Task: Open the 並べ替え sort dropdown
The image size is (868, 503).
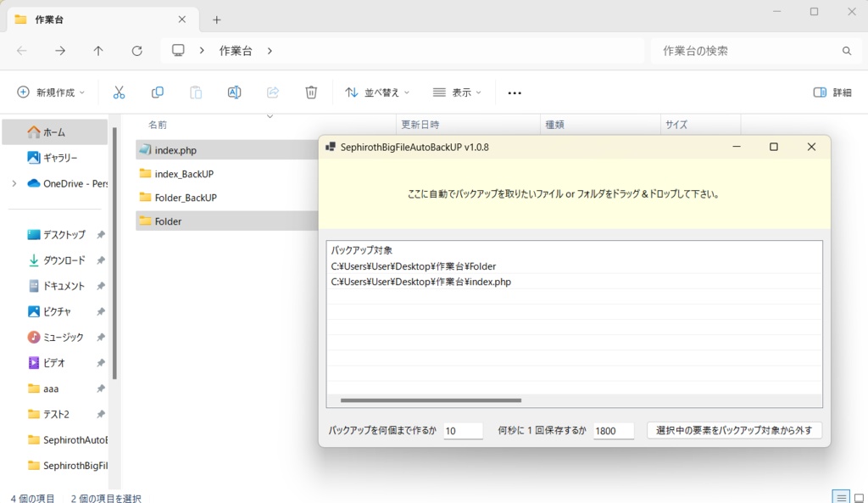Action: pos(376,92)
